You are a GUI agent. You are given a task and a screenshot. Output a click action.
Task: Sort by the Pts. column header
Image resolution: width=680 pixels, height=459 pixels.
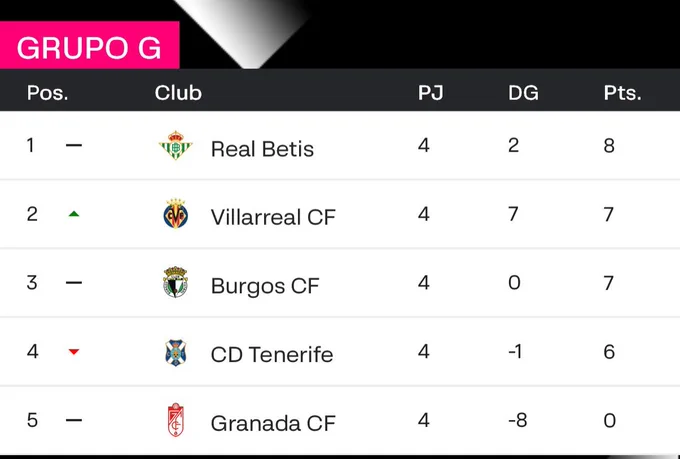pos(622,93)
